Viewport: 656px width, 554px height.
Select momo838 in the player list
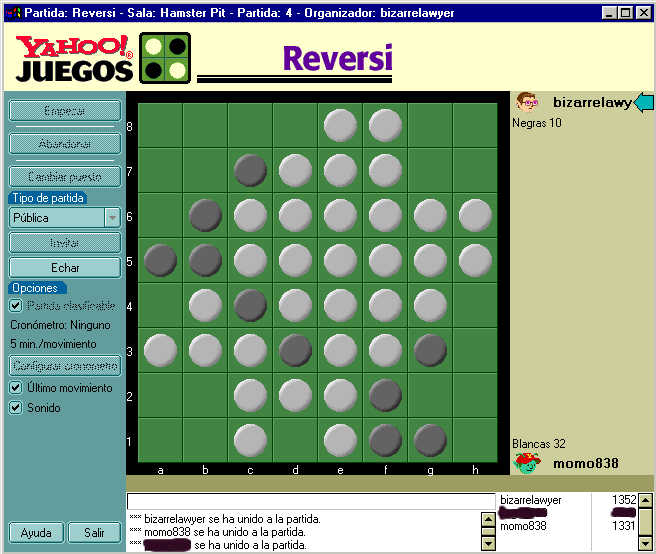523,526
